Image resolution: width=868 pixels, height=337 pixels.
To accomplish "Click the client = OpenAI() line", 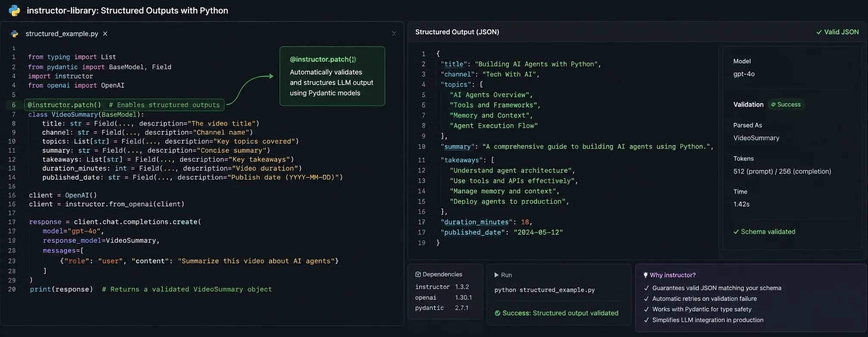I will tap(63, 195).
